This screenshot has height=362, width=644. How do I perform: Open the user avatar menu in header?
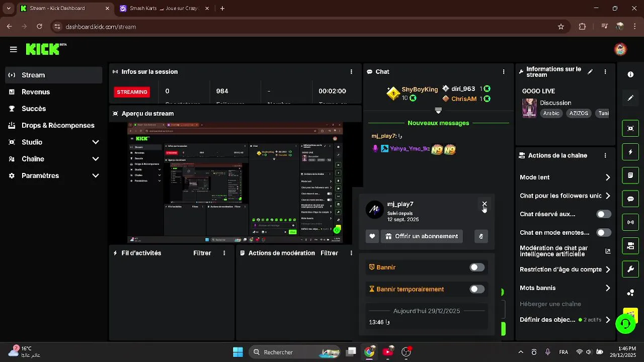coord(620,49)
